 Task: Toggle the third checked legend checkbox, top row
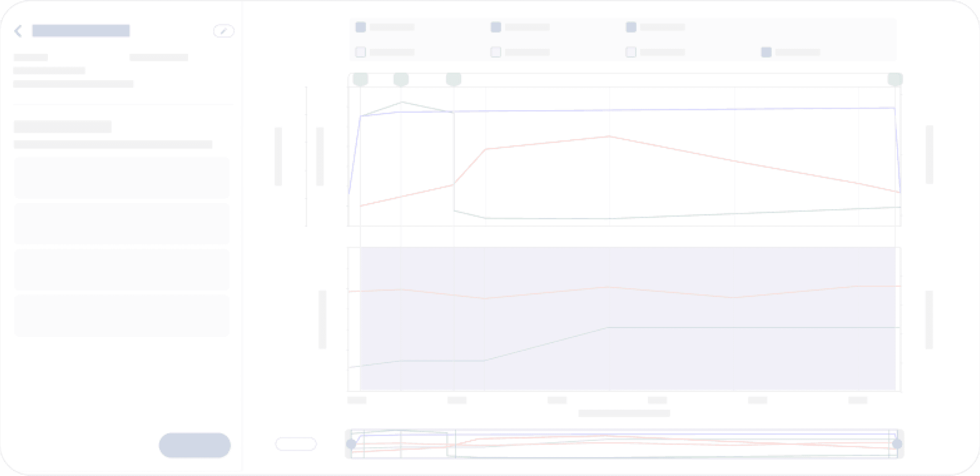[631, 27]
